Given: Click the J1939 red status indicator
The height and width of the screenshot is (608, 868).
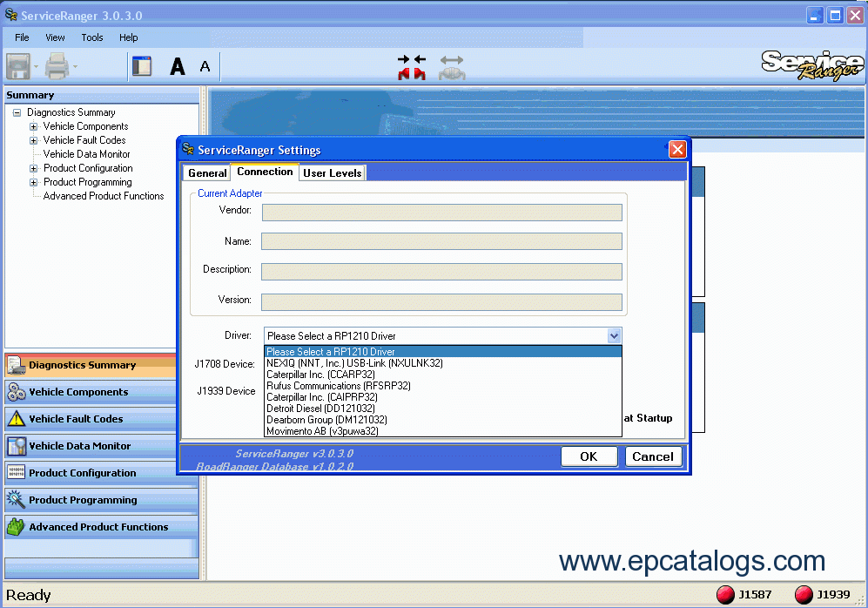Looking at the screenshot, I should [x=804, y=595].
